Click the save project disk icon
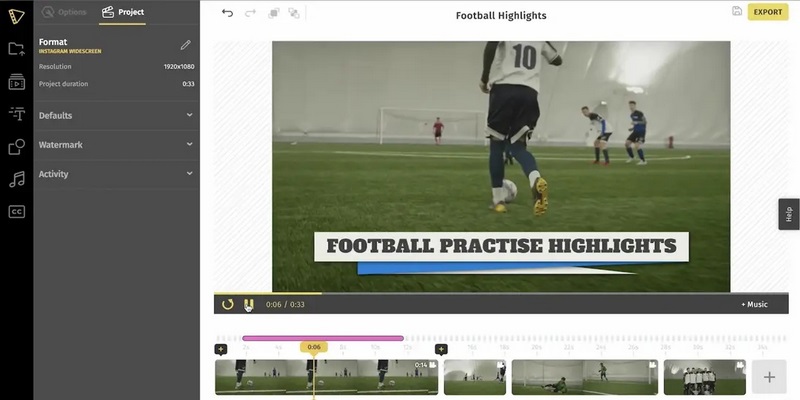800x400 pixels. (737, 12)
